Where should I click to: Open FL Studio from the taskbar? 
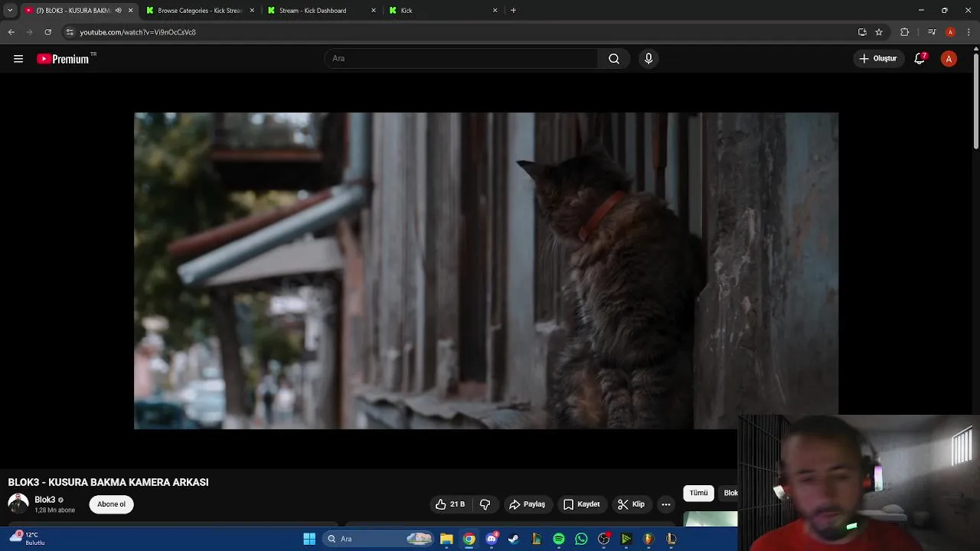(x=648, y=539)
